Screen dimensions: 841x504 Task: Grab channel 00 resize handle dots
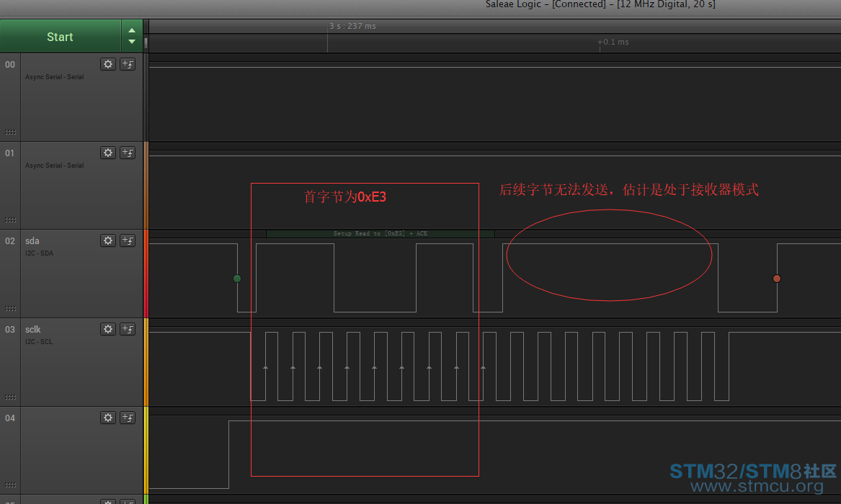coord(10,132)
